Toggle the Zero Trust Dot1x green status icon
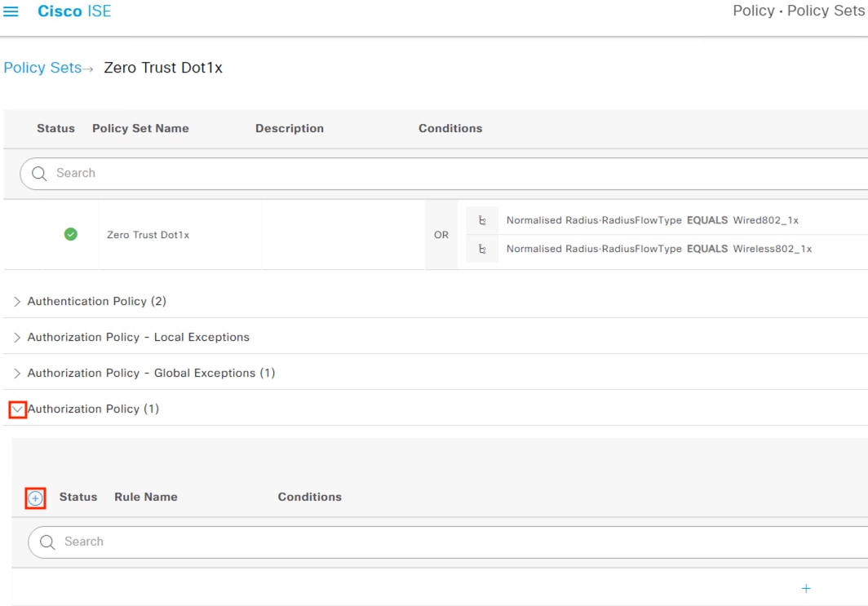This screenshot has height=606, width=868. coord(71,234)
